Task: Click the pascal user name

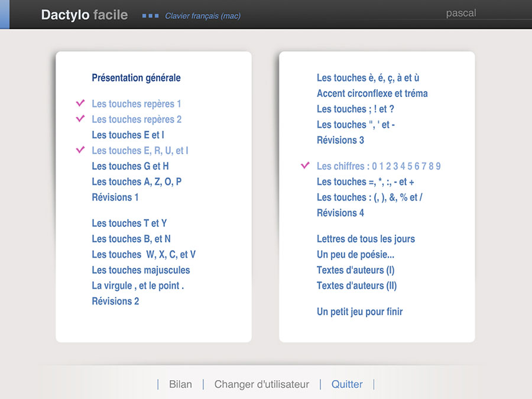Action: 460,13
